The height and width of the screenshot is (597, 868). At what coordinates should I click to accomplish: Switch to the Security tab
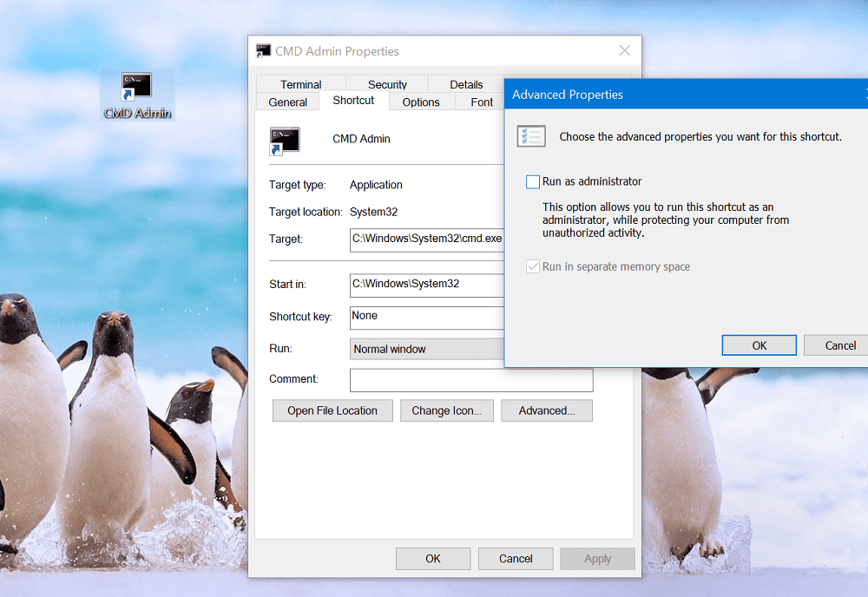[x=387, y=84]
